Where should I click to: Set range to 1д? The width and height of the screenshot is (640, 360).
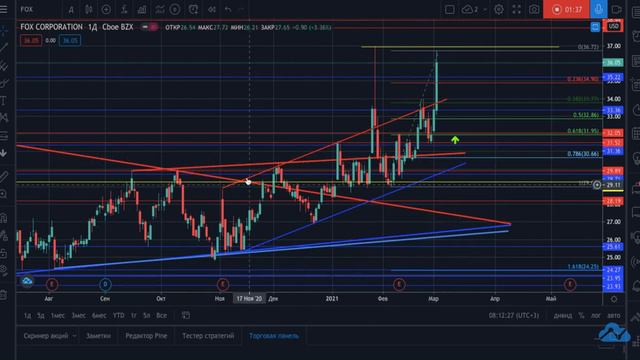pos(27,316)
